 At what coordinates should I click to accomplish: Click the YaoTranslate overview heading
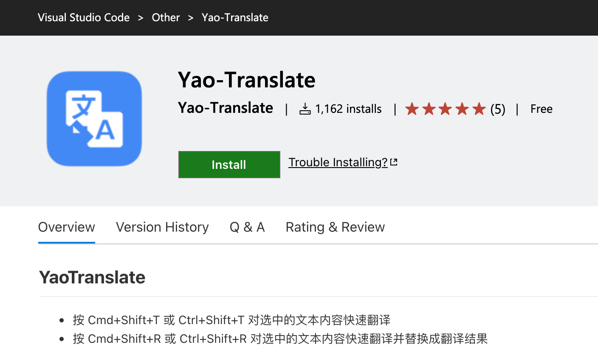point(92,277)
